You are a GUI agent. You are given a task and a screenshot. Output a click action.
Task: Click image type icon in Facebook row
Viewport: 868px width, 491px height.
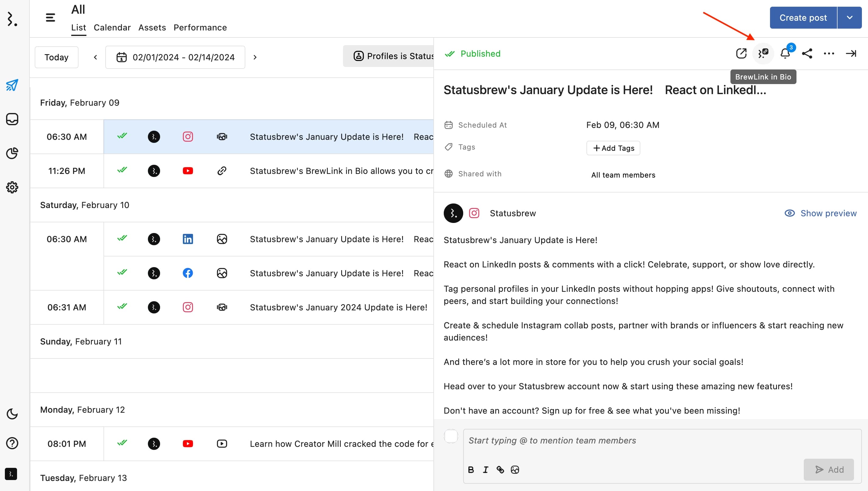click(222, 273)
